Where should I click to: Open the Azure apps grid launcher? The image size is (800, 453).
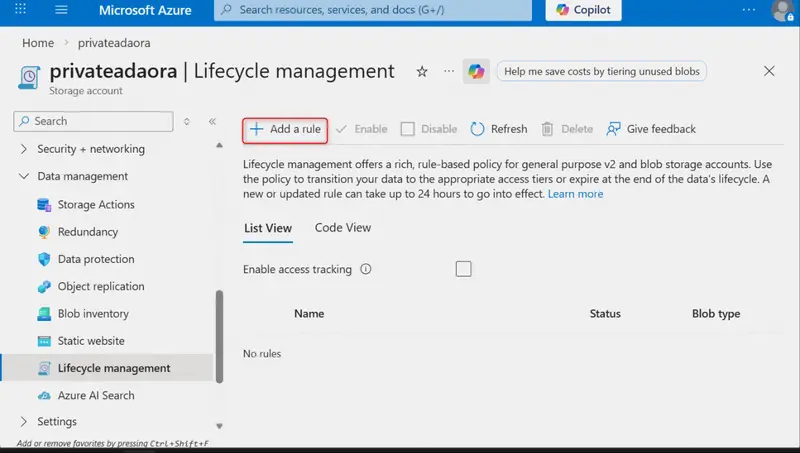tap(20, 9)
